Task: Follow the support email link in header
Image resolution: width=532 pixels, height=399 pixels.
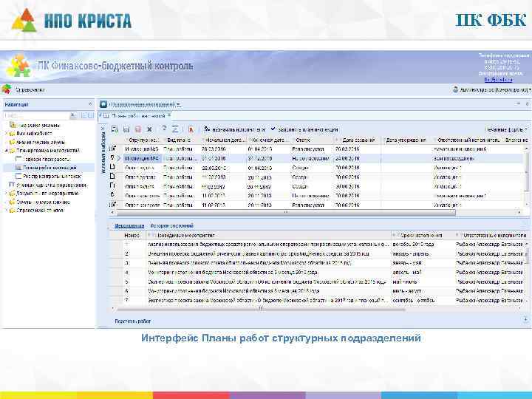Action: [499, 80]
